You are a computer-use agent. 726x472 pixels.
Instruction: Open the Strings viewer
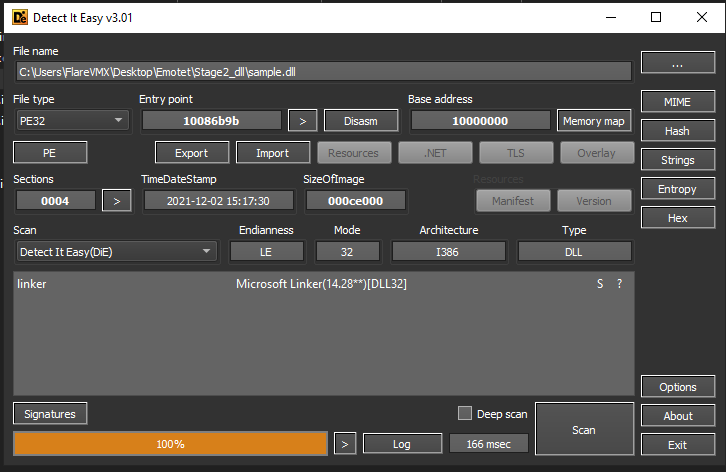(x=678, y=160)
